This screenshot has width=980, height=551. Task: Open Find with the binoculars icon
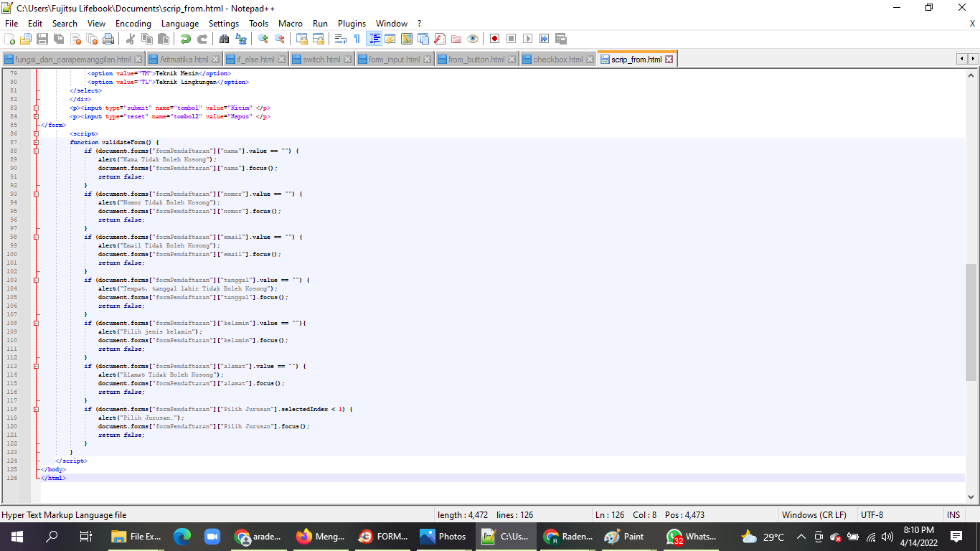tap(224, 39)
